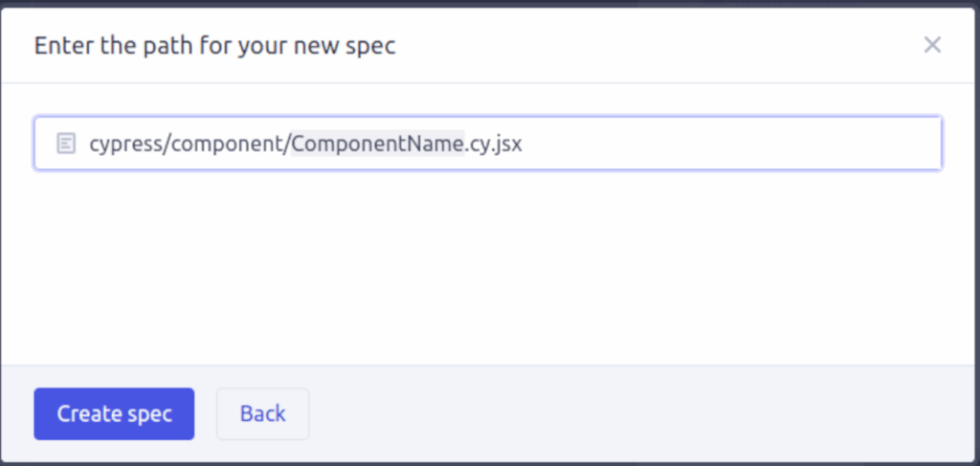Place cursor right after .jsx in path

point(523,144)
